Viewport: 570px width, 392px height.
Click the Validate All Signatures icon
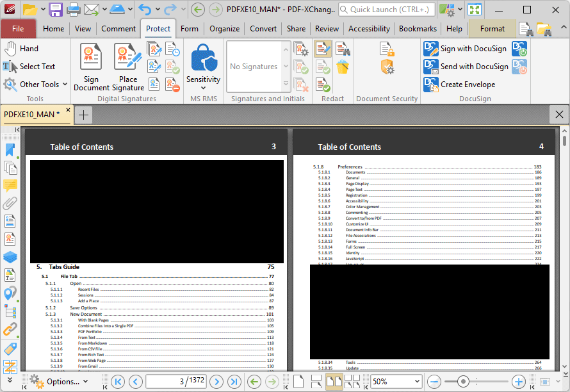[172, 67]
